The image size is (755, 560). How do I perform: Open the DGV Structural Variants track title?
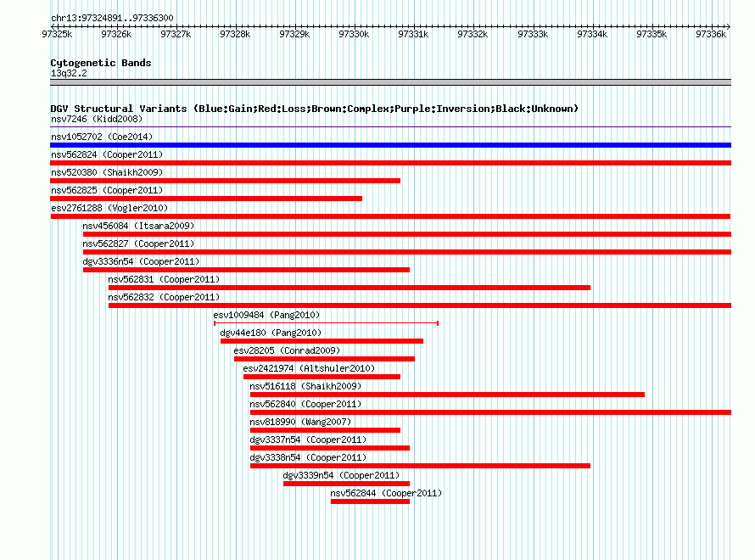point(315,109)
